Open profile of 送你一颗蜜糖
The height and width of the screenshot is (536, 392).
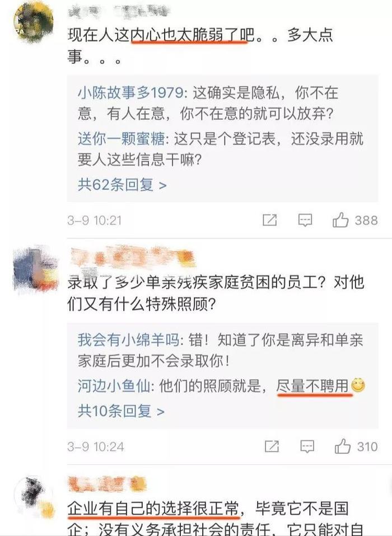pos(122,139)
